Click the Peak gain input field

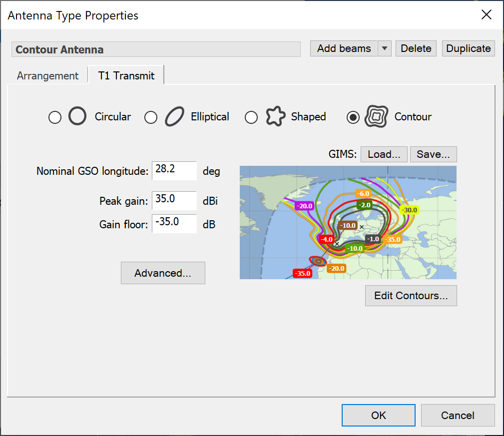click(174, 200)
